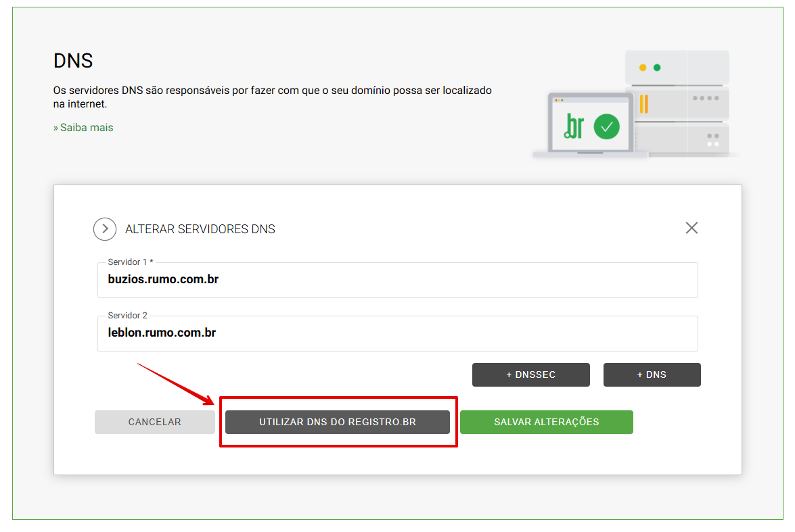Click the Cancelar button
Viewport: 795px width, 532px height.
[x=155, y=422]
